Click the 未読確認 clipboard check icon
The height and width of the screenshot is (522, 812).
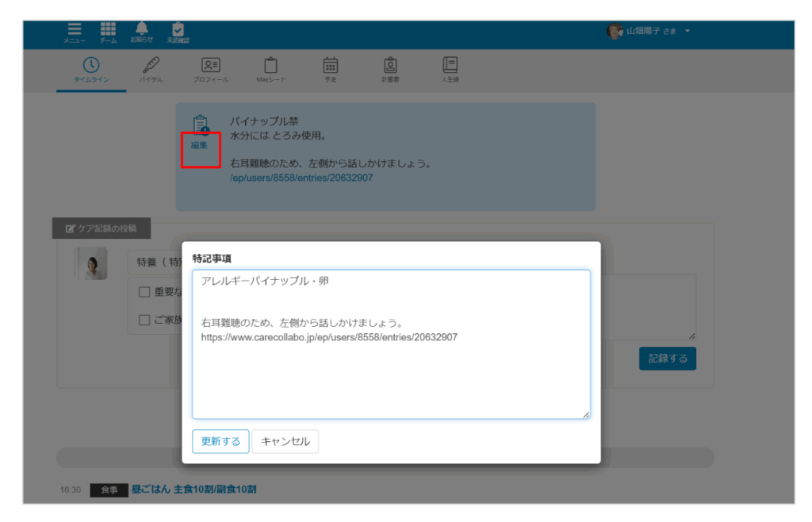tap(178, 31)
